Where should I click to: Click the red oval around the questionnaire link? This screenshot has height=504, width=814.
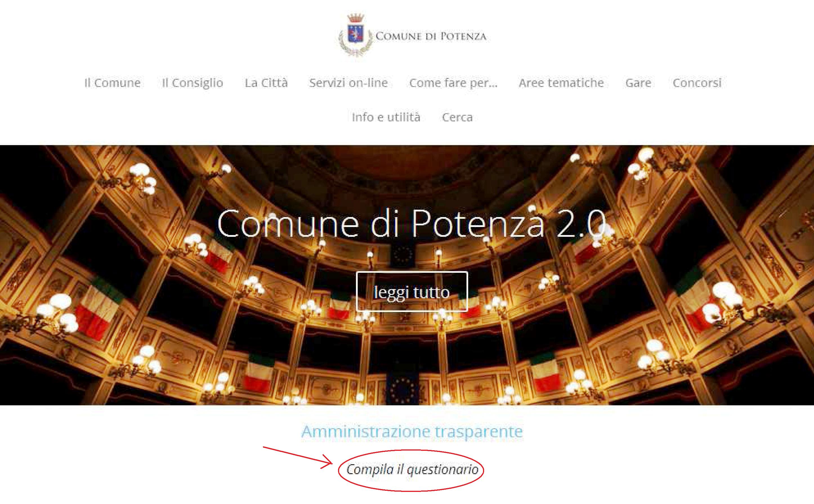click(x=411, y=470)
